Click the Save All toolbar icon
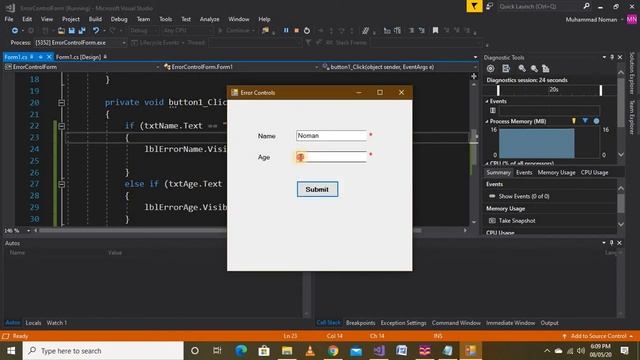 pos(82,31)
